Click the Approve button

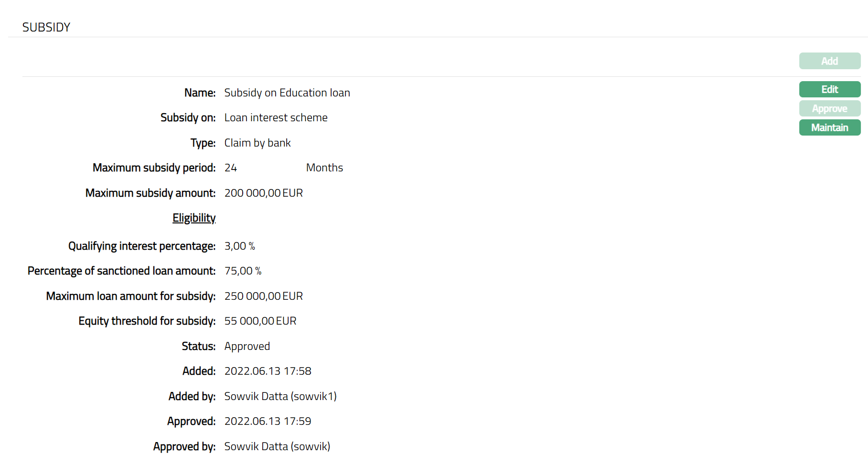pos(829,108)
